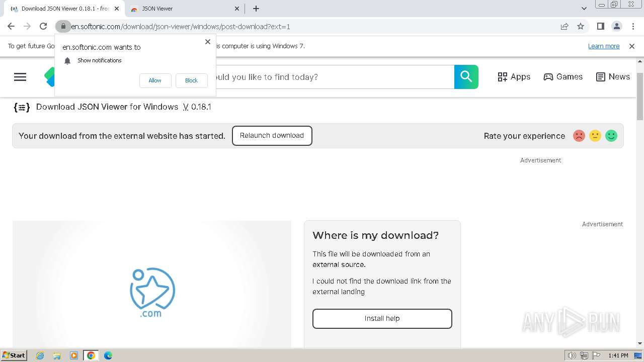This screenshot has height=362, width=644.
Task: Rate the experience with the green happy face
Action: [611, 136]
